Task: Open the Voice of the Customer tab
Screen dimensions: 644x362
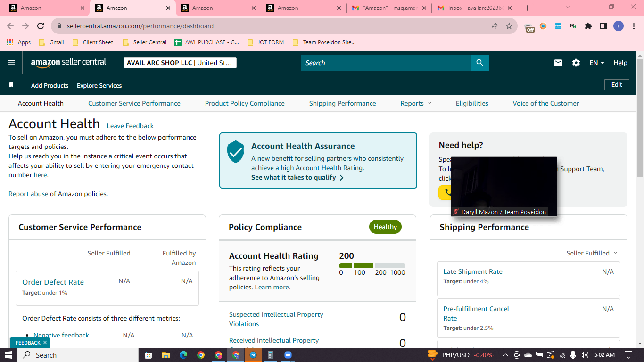Action: 546,103
